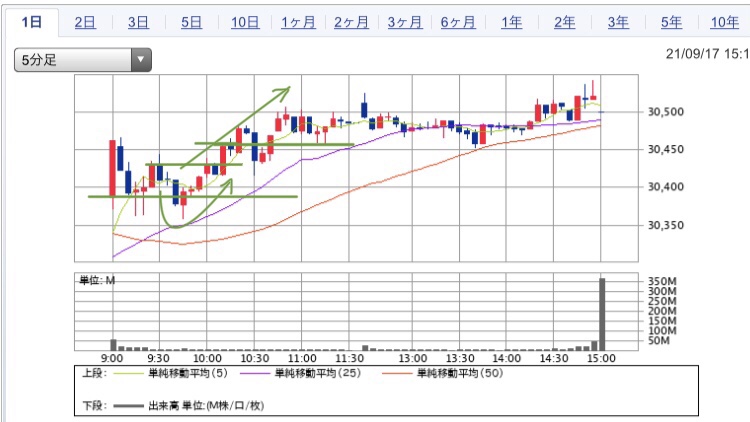Select the 5年 period tab
This screenshot has width=750, height=422.
[x=671, y=21]
